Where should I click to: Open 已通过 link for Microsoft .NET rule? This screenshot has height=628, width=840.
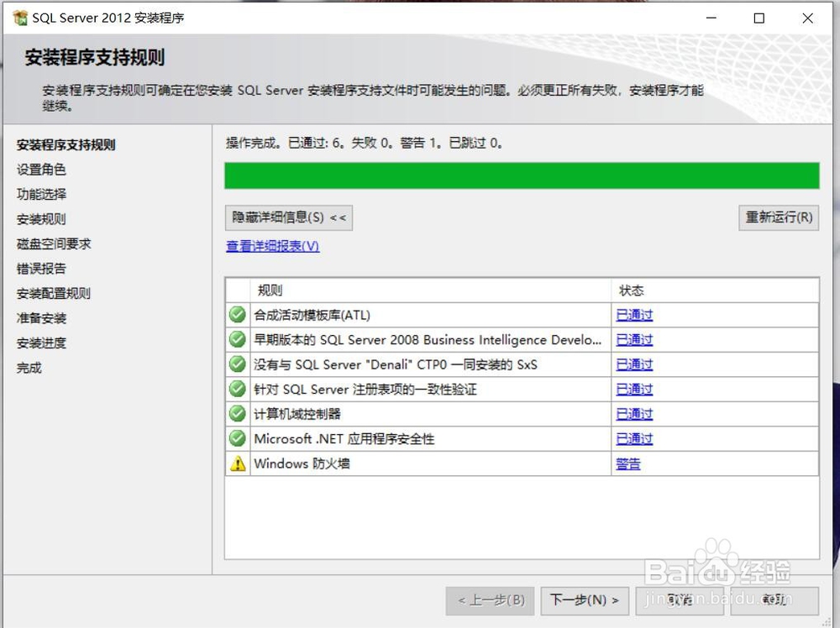[x=634, y=438]
